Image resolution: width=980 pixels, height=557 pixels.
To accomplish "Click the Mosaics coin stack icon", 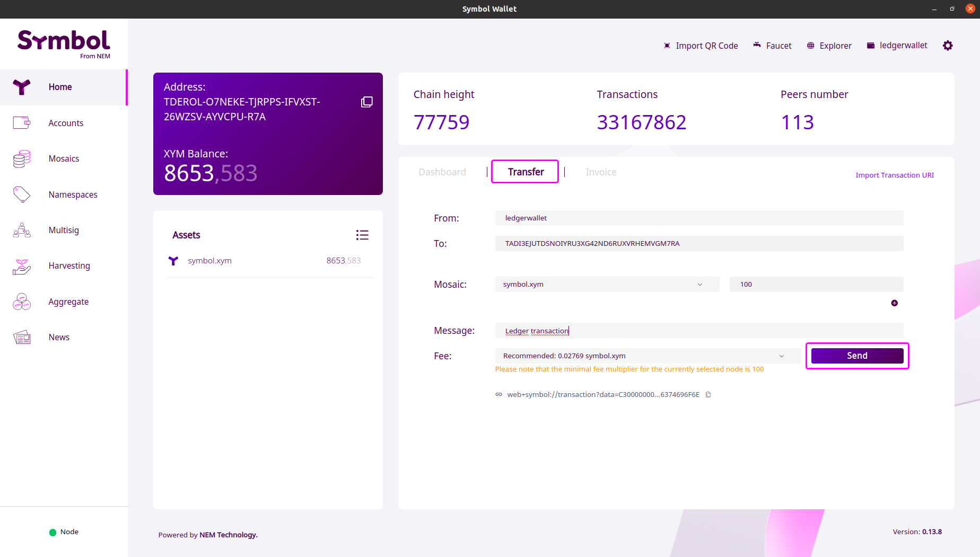I will click(22, 158).
